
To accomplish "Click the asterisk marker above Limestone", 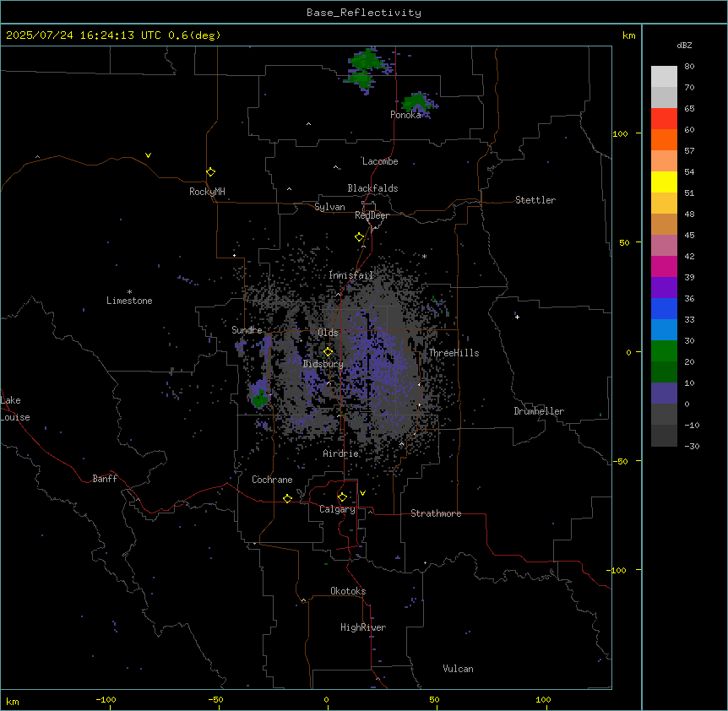I will pos(129,292).
